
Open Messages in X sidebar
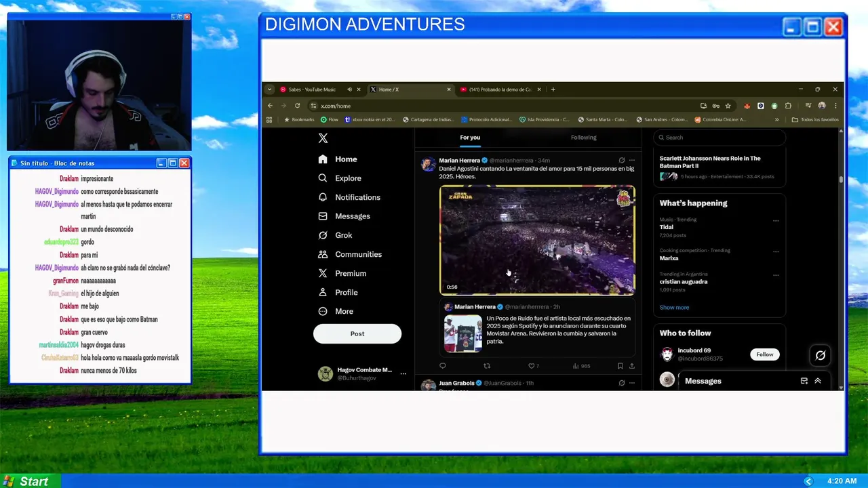pyautogui.click(x=344, y=216)
